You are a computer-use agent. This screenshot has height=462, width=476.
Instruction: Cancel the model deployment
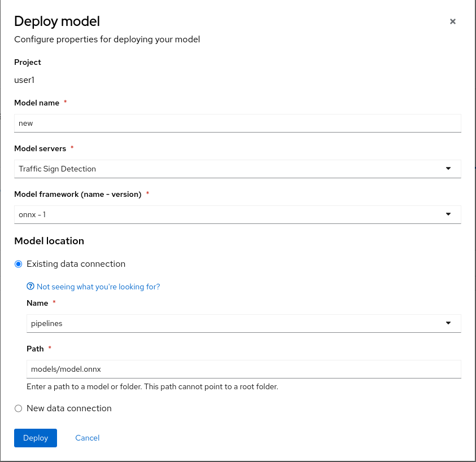click(x=87, y=438)
